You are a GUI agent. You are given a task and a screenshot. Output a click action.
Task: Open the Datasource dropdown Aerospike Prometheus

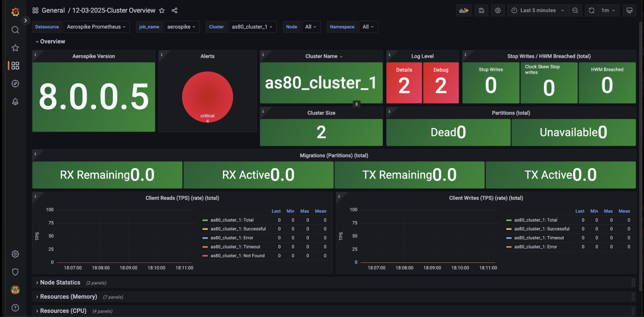[x=97, y=27]
